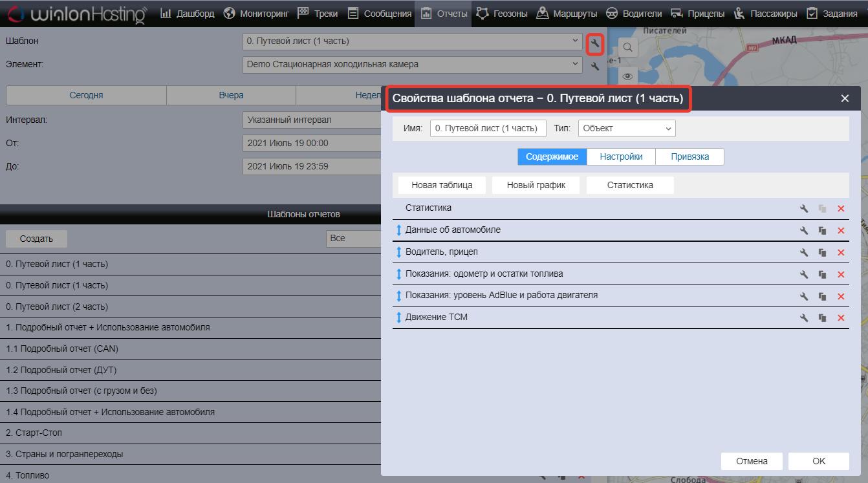
Task: Open the Мониторинг menu
Action: click(255, 13)
